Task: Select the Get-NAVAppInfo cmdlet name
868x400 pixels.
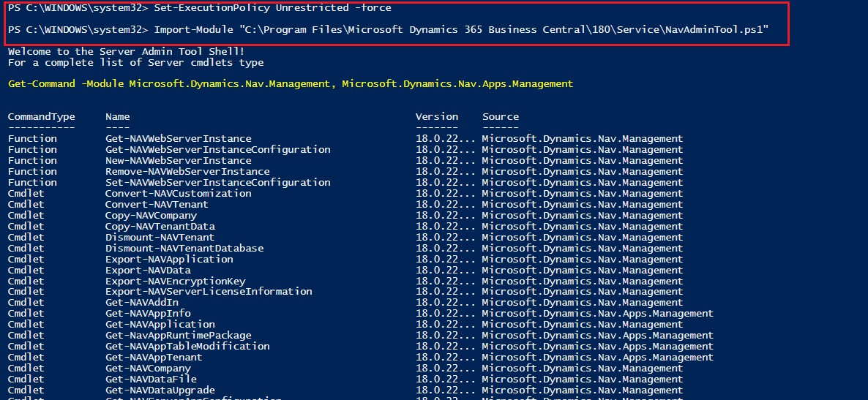Action: click(148, 313)
